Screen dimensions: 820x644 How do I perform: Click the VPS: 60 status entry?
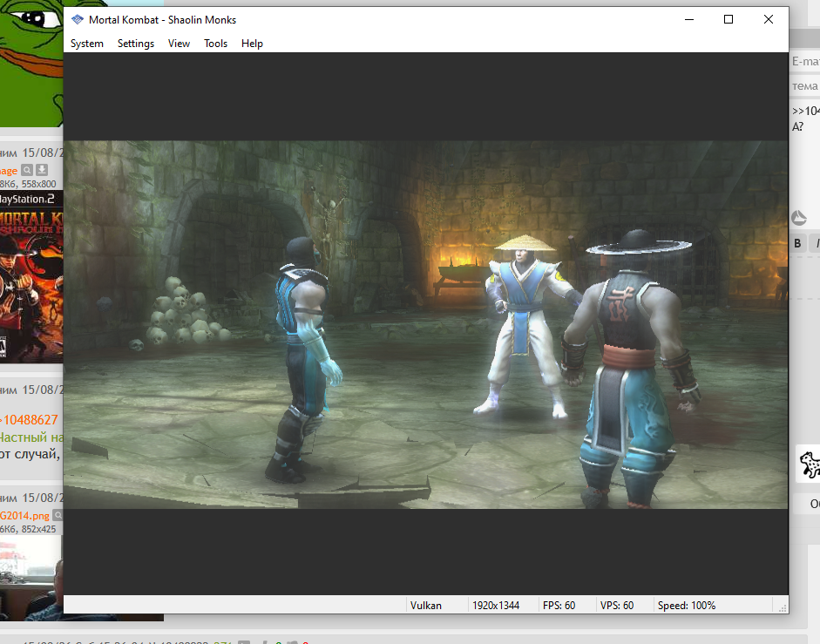click(617, 606)
